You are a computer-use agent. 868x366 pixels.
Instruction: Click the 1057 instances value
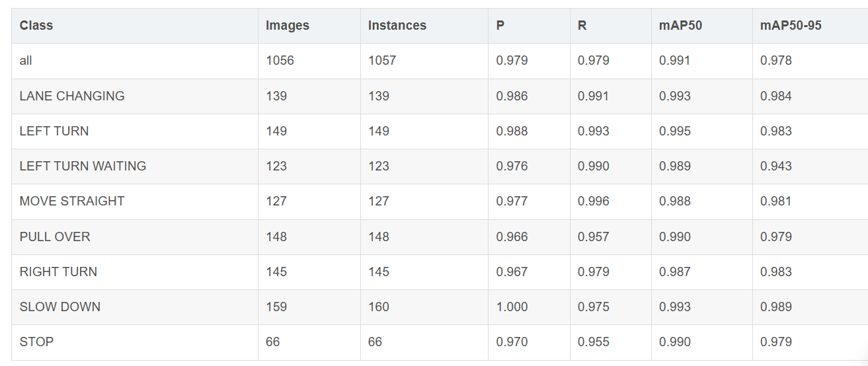(382, 61)
